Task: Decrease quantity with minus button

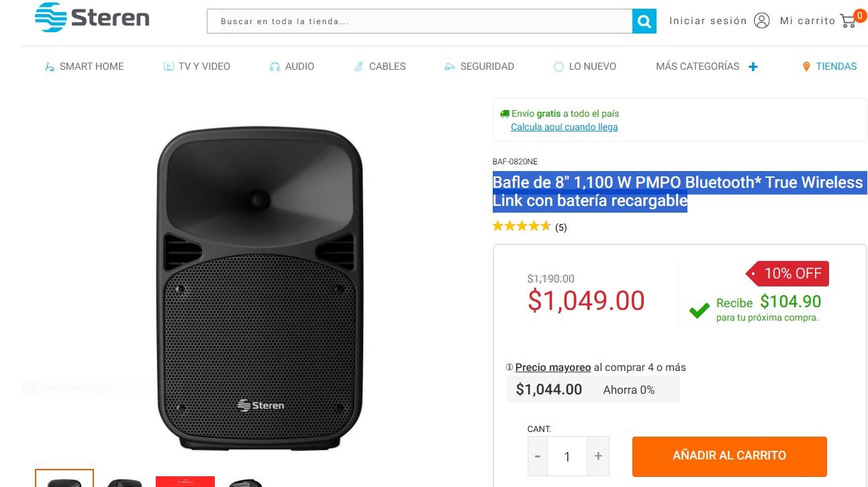Action: (538, 456)
